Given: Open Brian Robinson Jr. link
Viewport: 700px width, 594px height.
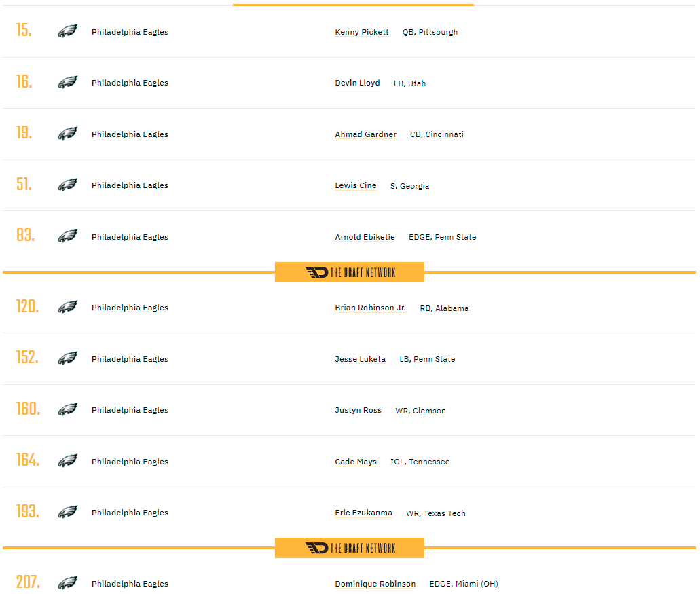Looking at the screenshot, I should pyautogui.click(x=370, y=308).
